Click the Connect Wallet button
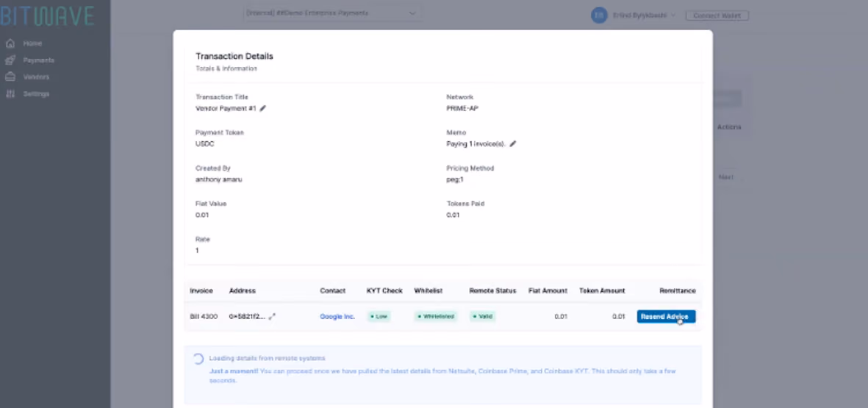This screenshot has width=868, height=408. 717,15
